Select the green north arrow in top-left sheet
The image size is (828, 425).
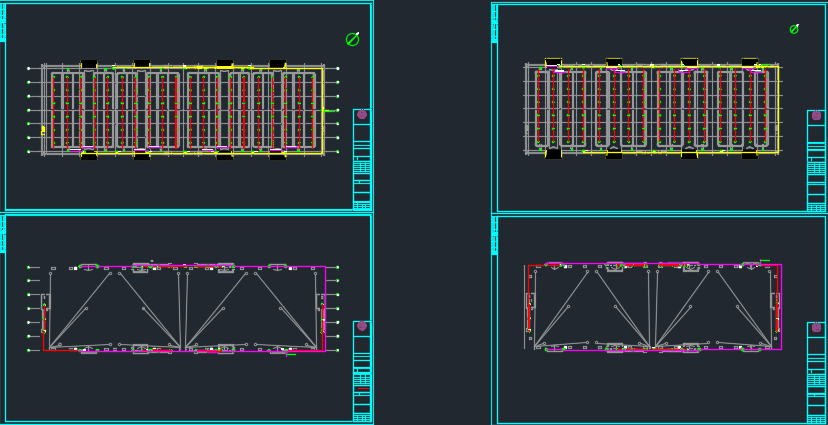point(353,39)
